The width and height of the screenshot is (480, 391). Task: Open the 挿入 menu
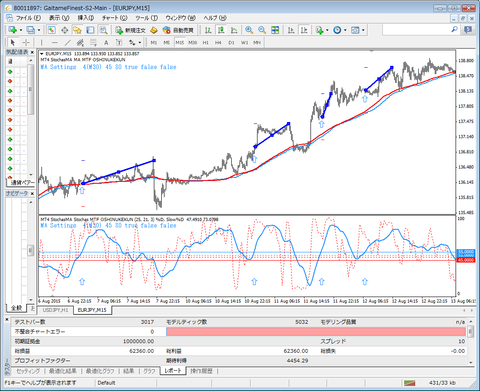pyautogui.click(x=86, y=18)
